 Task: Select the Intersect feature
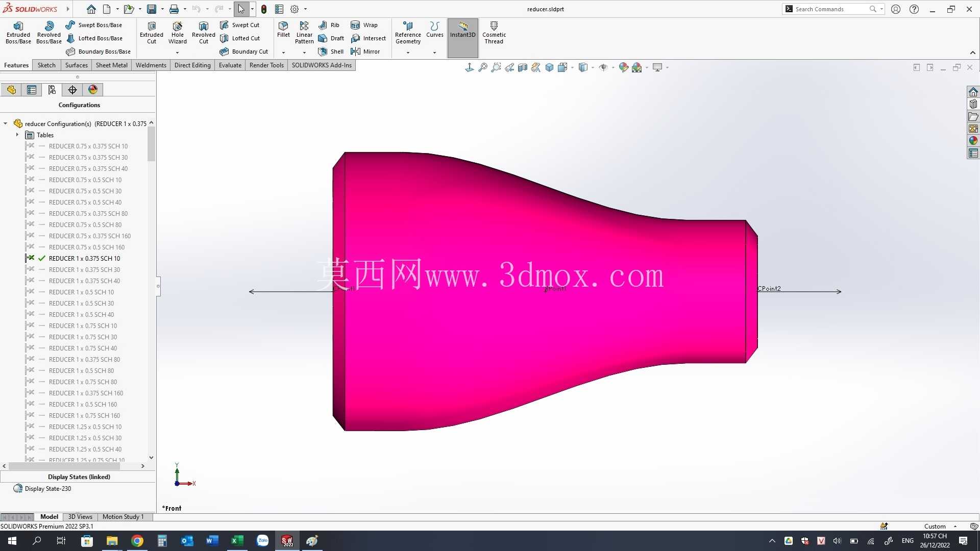(x=369, y=38)
